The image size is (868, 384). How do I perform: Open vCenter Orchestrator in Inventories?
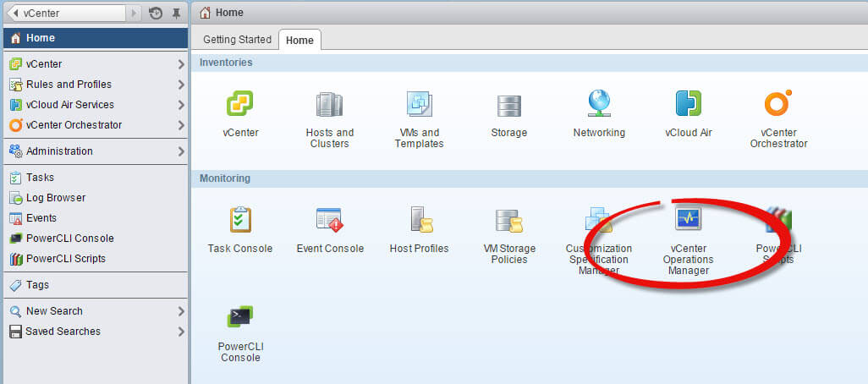click(x=777, y=103)
